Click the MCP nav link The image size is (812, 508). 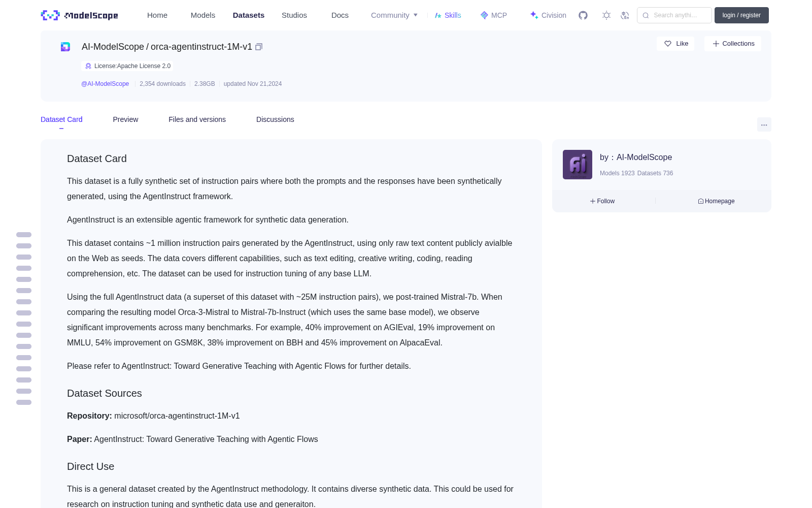tap(494, 15)
